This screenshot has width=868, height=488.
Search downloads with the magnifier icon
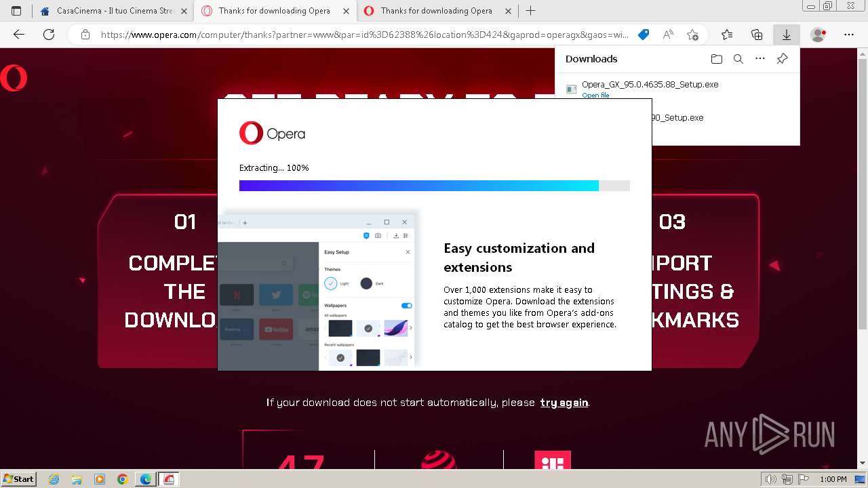pyautogui.click(x=738, y=59)
